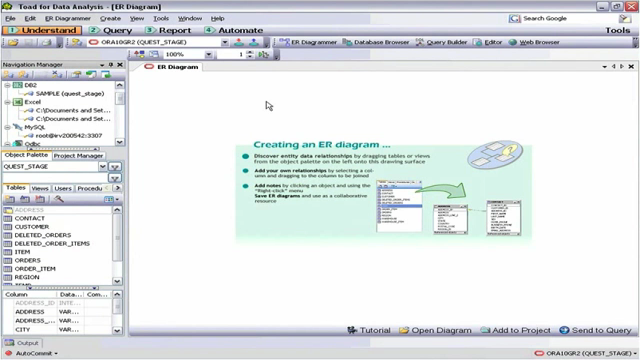Click the red connect icon after connection dropdown
640x360 pixels.
tap(239, 42)
